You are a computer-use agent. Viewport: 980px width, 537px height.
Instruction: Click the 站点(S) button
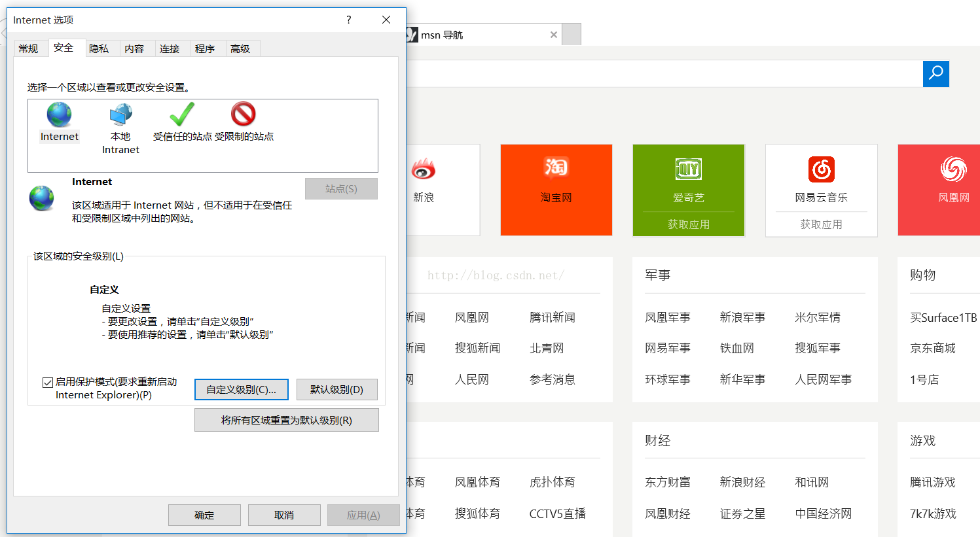(x=341, y=188)
